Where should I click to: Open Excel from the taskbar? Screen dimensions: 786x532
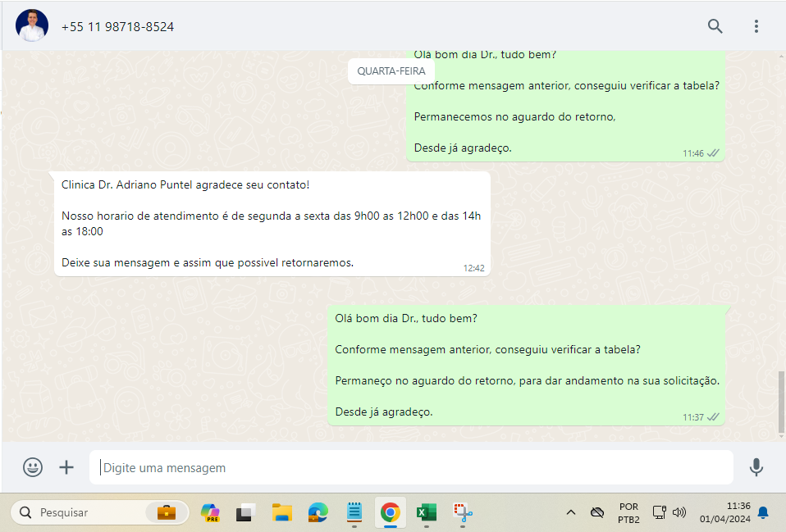tap(426, 512)
